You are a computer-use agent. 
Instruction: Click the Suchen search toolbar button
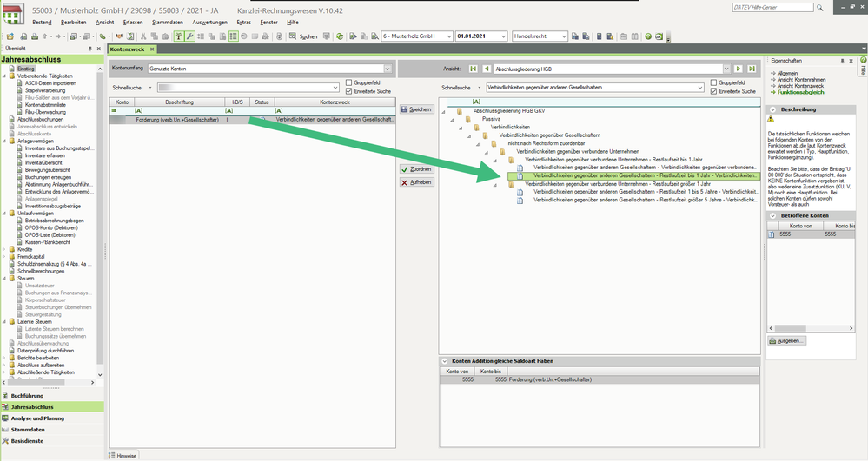pos(303,36)
